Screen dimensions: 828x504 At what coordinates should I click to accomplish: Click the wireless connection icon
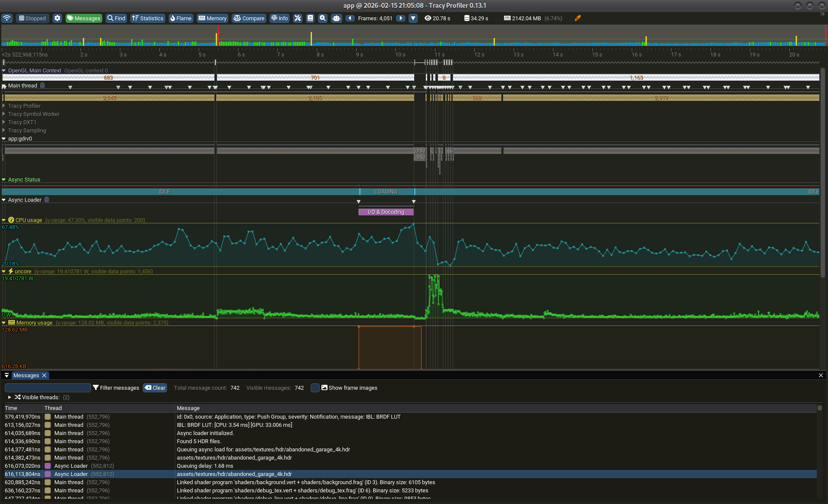click(7, 18)
